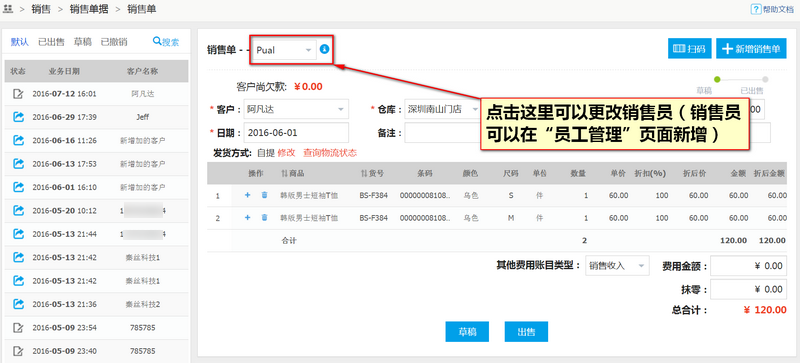Delete row 2 with trash icon
This screenshot has width=800, height=363.
[x=264, y=218]
